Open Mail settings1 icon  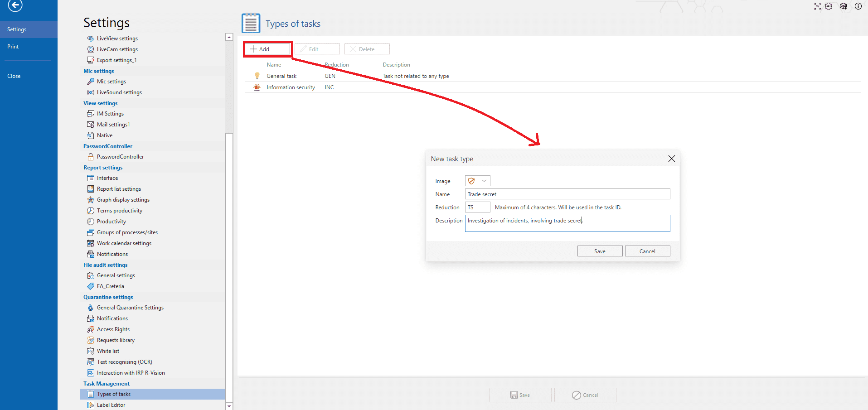tap(91, 125)
